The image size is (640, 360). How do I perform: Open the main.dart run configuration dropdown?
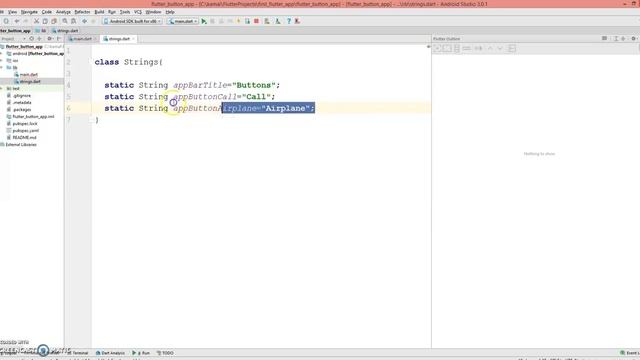click(x=183, y=21)
